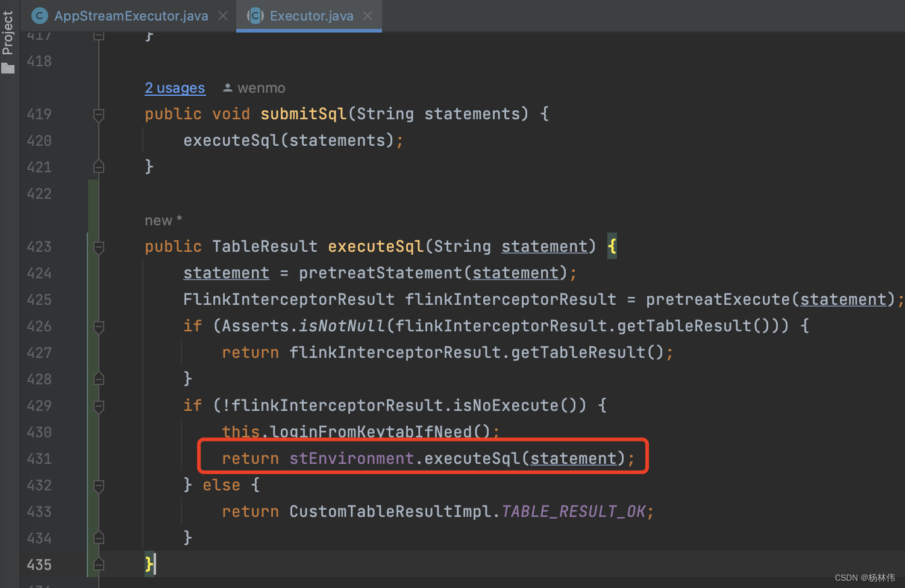Open the 2 usages link
Image resolution: width=905 pixels, height=588 pixels.
(x=175, y=88)
